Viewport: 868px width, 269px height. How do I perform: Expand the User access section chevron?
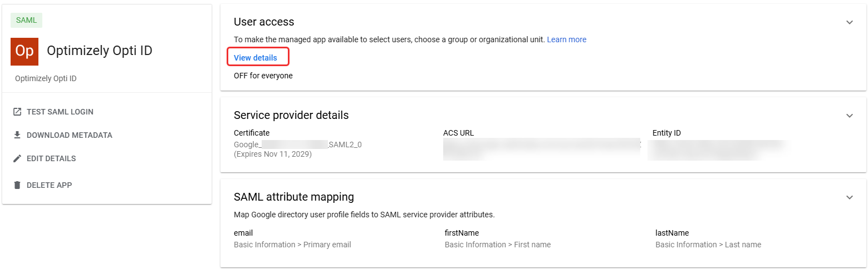click(849, 22)
